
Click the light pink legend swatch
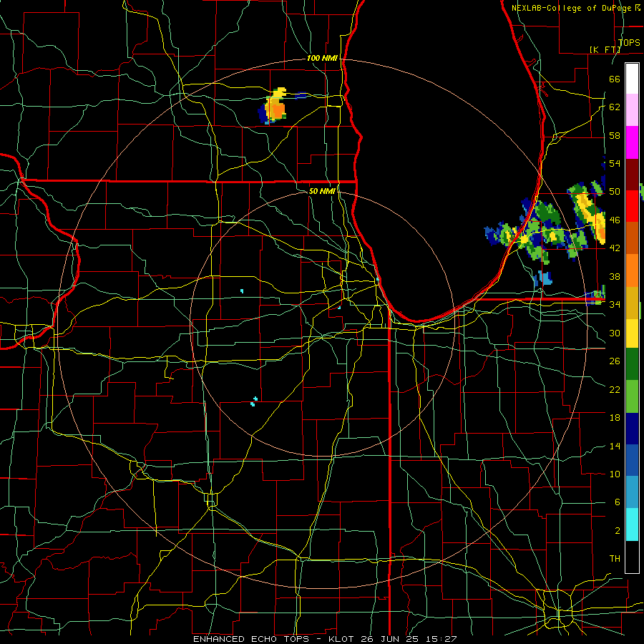tap(632, 110)
